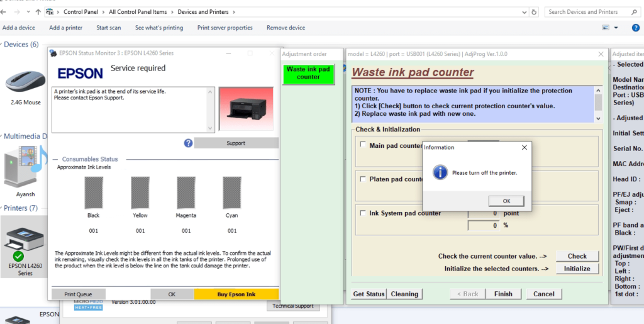Click the Check button
The width and height of the screenshot is (644, 324).
(x=577, y=256)
